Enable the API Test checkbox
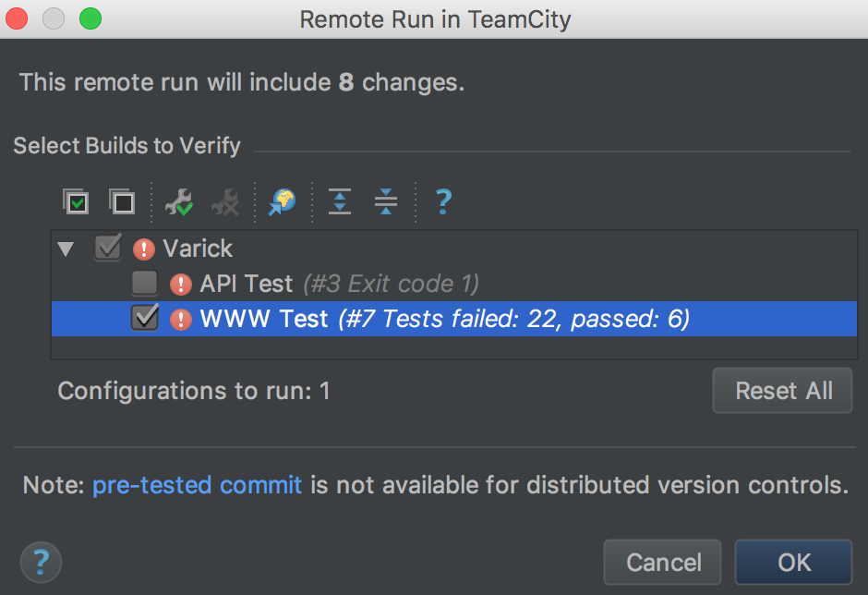 (x=145, y=284)
